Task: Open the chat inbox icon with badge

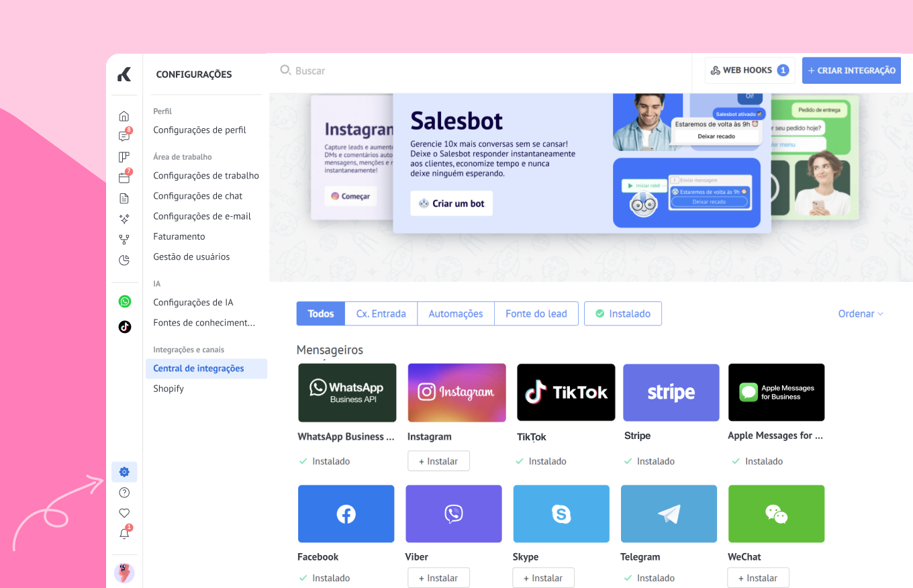Action: (124, 136)
